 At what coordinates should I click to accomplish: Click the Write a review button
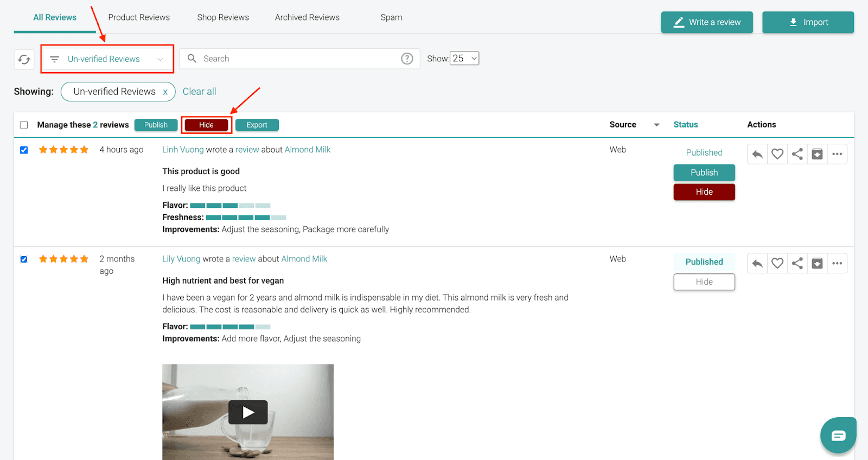point(706,22)
